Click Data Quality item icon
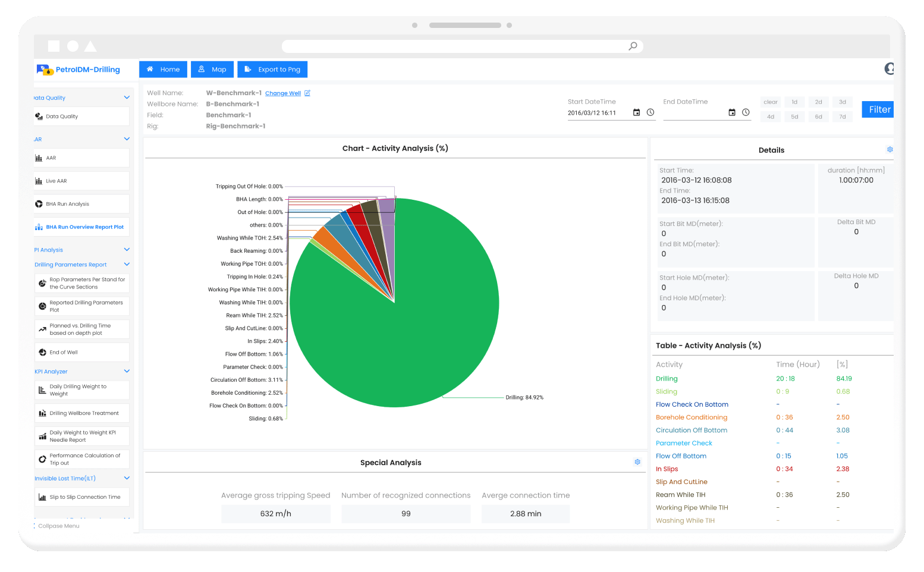The width and height of the screenshot is (924, 572). point(39,117)
